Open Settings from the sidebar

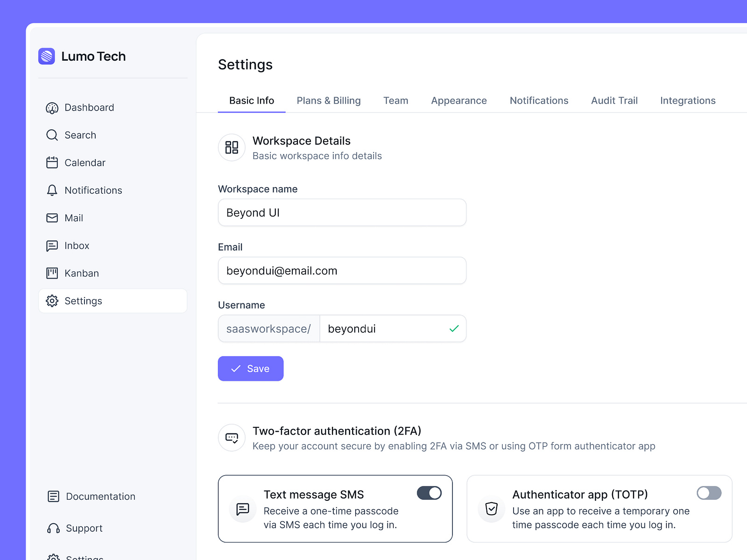(x=83, y=301)
